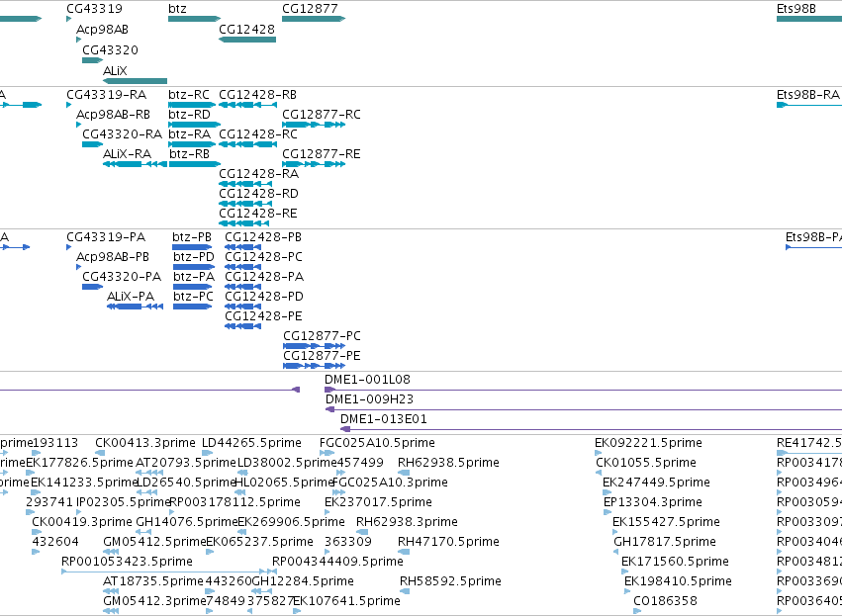Click the GH17817.5prime EST label

(x=665, y=542)
